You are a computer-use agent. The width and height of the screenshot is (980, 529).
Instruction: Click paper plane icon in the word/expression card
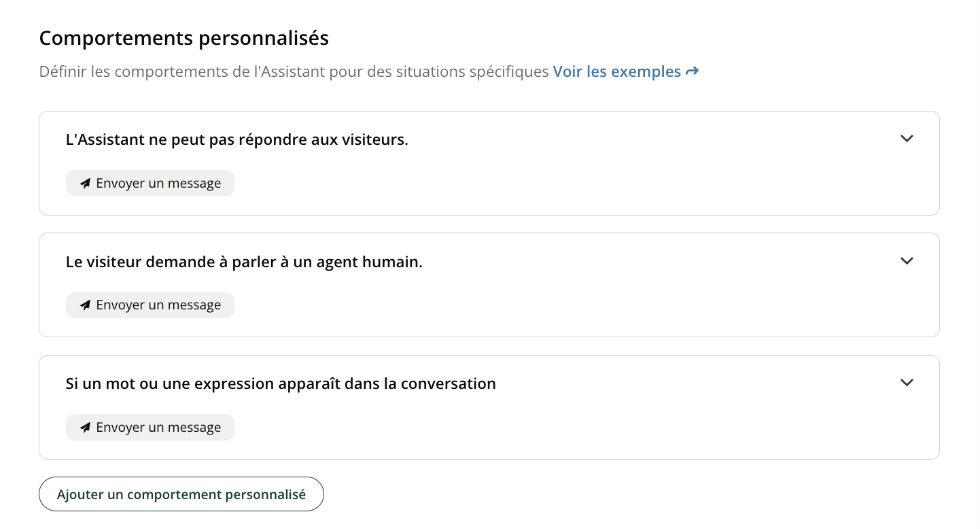click(85, 428)
